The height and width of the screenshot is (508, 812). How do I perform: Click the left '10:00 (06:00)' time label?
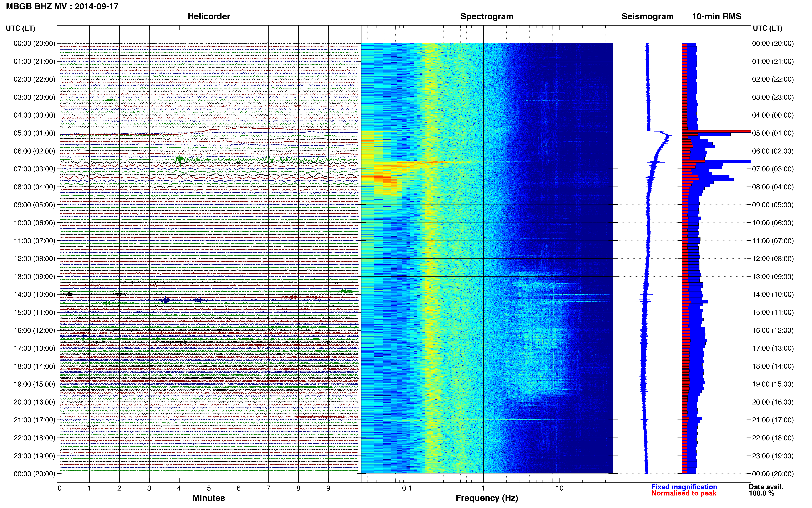(x=34, y=223)
